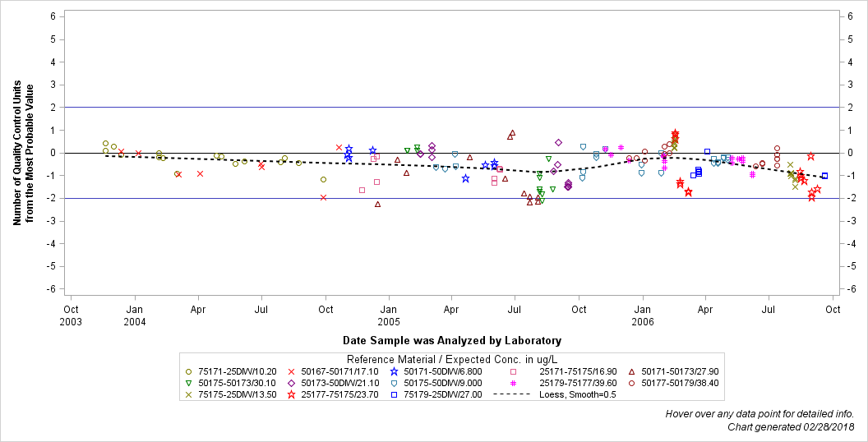Image resolution: width=868 pixels, height=442 pixels.
Task: Click the teal shield legend marker for 50175-50DIW/9.000
Action: coord(395,383)
